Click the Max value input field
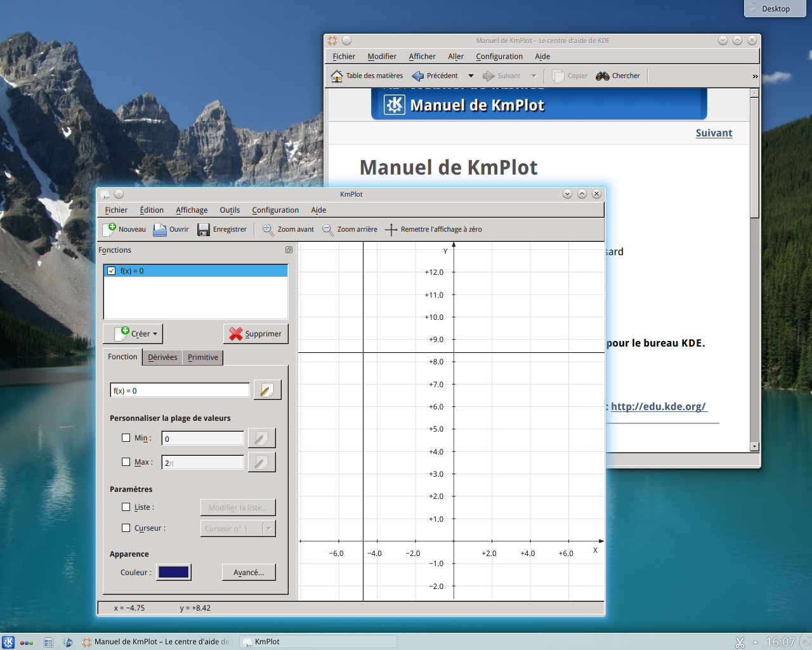Screen dimensions: 812x650 (x=203, y=463)
